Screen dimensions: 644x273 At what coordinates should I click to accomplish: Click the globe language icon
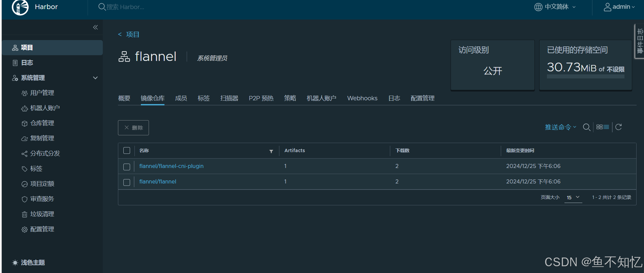pyautogui.click(x=538, y=7)
